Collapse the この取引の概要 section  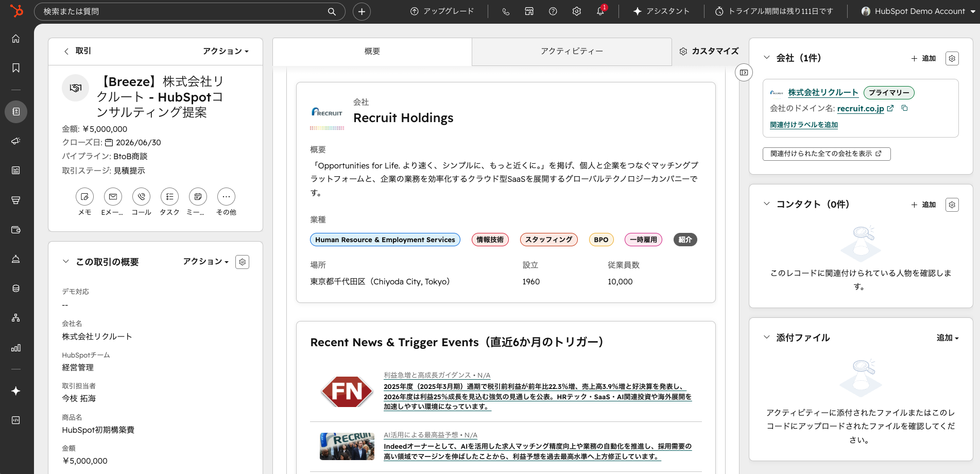[x=65, y=262]
